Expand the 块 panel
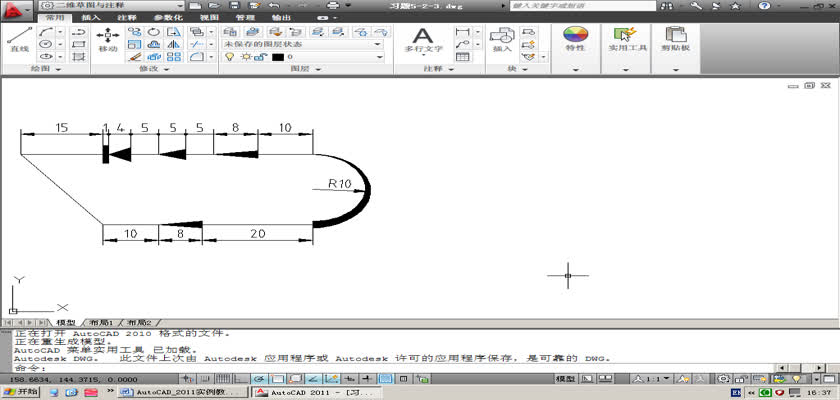 tap(517, 69)
